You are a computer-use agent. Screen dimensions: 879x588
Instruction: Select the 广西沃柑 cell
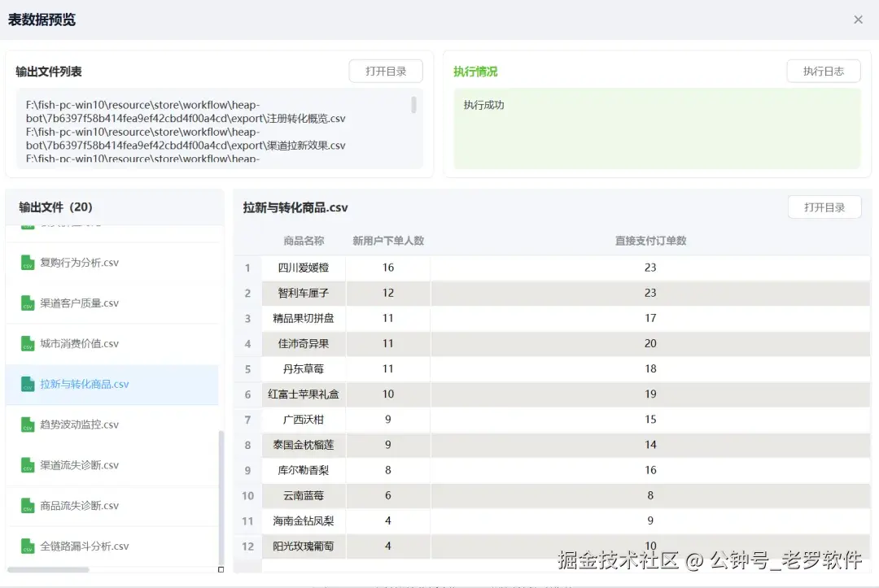(x=304, y=420)
